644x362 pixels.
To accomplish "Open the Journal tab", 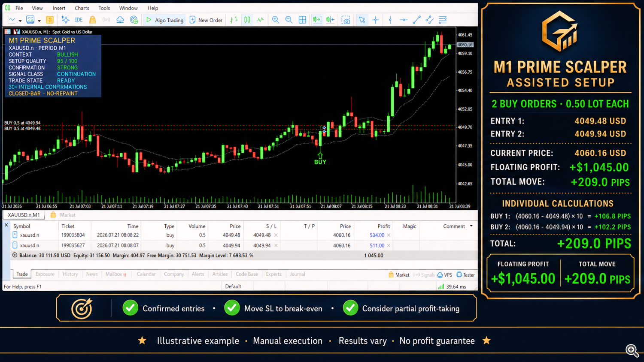I will 297,274.
